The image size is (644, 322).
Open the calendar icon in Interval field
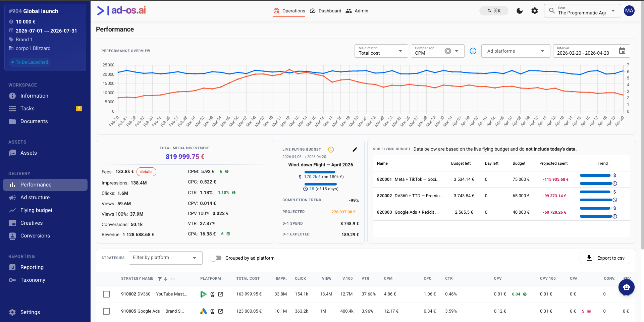(x=622, y=51)
